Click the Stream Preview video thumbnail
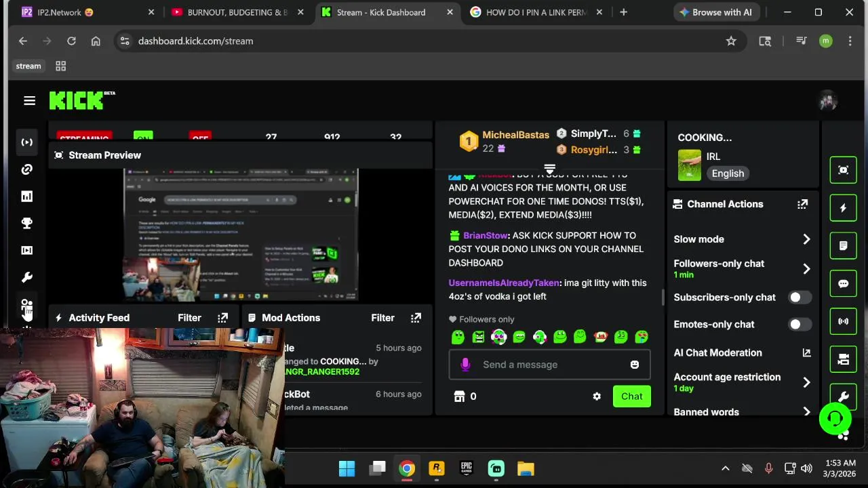The image size is (868, 488). coord(241,235)
